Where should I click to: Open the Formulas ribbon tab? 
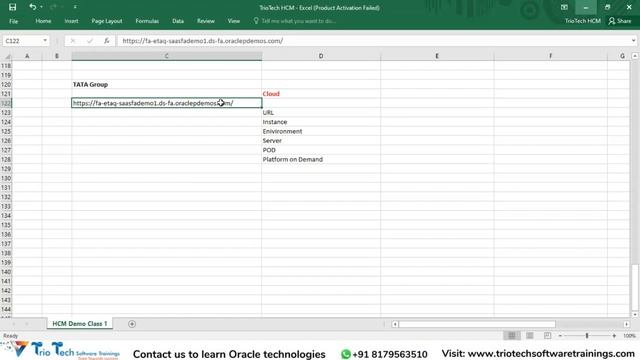pos(147,21)
